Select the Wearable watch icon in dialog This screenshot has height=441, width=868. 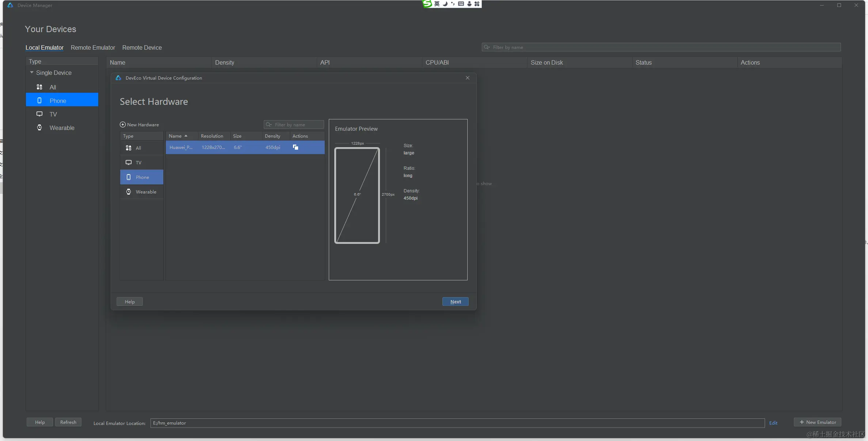pyautogui.click(x=129, y=192)
